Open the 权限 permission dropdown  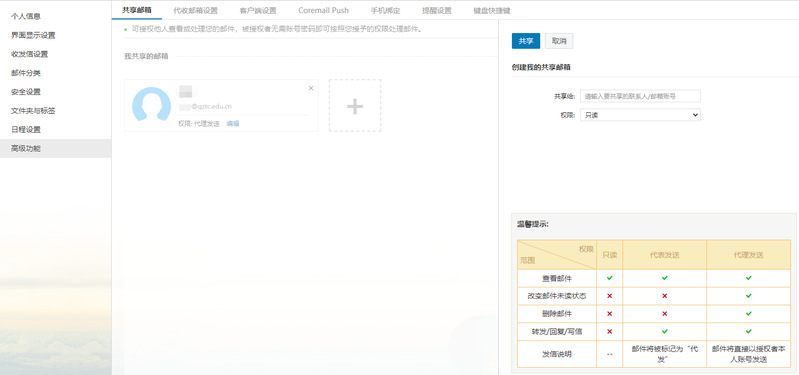pos(640,115)
